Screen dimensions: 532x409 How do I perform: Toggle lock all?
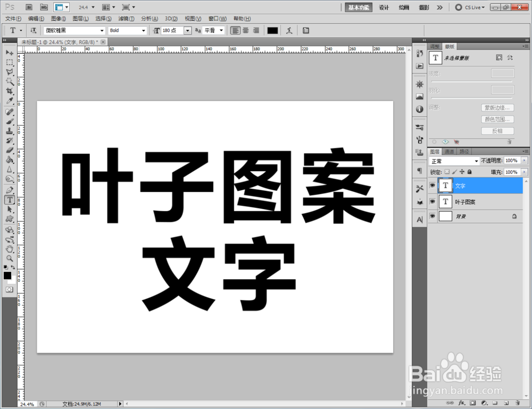tap(470, 172)
